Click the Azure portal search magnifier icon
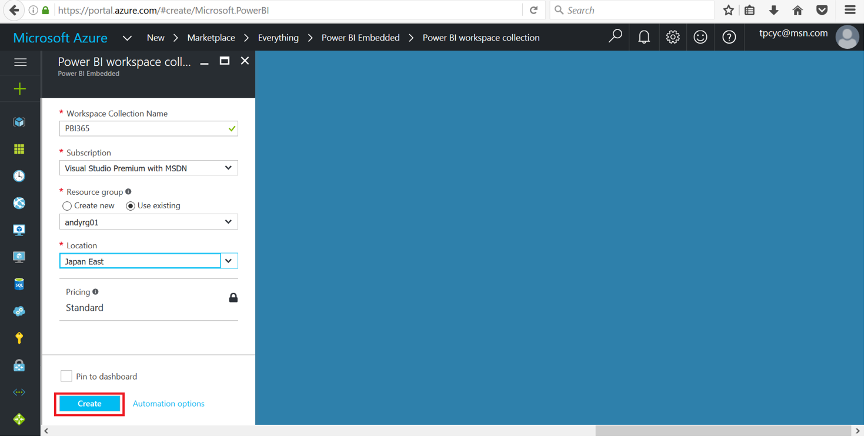 tap(615, 37)
